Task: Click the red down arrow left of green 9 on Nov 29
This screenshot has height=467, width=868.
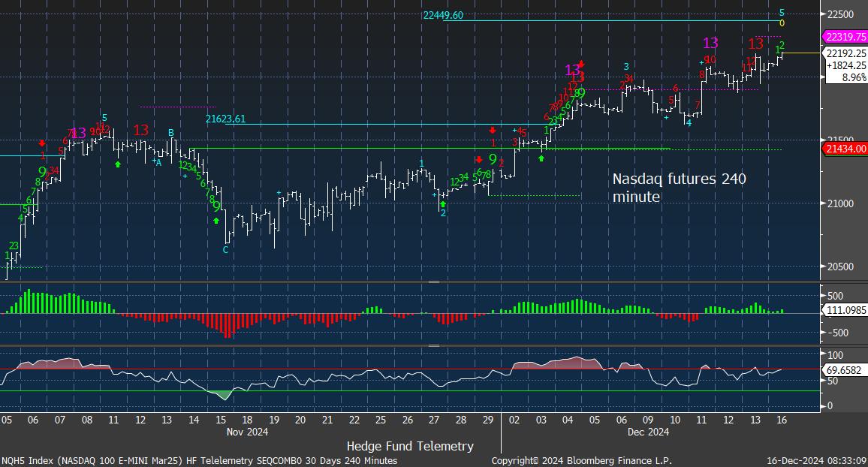Action: pyautogui.click(x=479, y=160)
